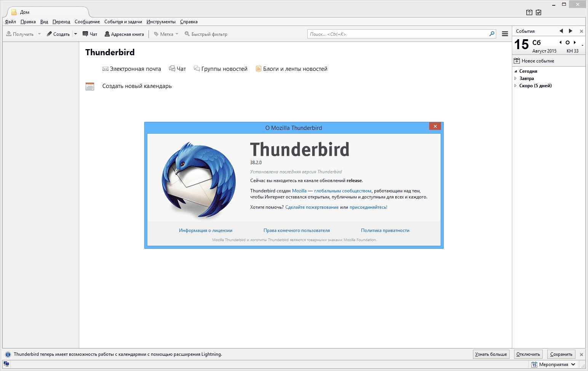Screen dimensions: 588x371
Task: Click Блоги и ленты новостей link
Action: coord(291,69)
